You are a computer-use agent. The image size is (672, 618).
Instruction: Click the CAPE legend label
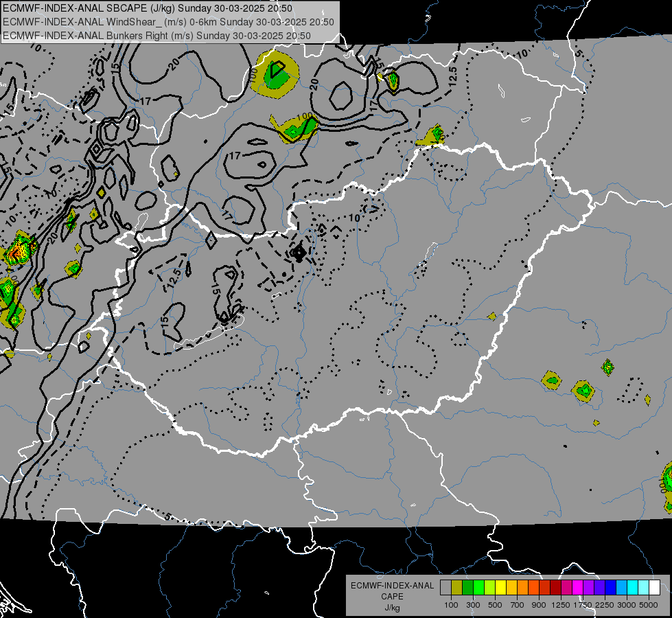pos(392,597)
